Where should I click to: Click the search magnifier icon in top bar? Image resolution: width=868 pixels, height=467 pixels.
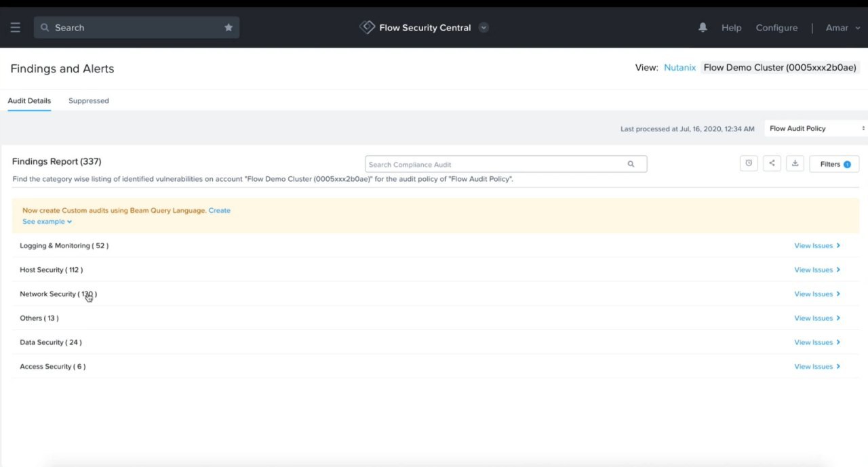(x=45, y=28)
